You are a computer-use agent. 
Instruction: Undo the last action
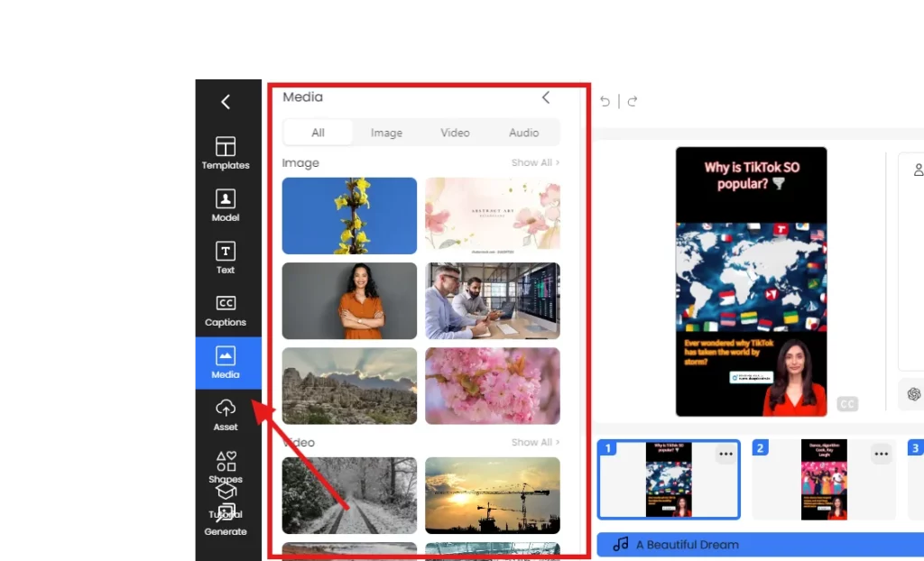pyautogui.click(x=605, y=101)
